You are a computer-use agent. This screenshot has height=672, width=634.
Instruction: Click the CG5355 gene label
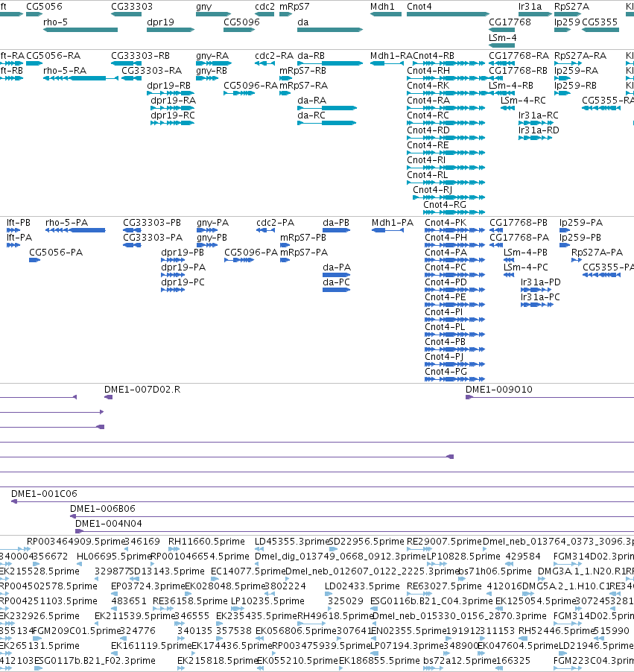pos(600,22)
